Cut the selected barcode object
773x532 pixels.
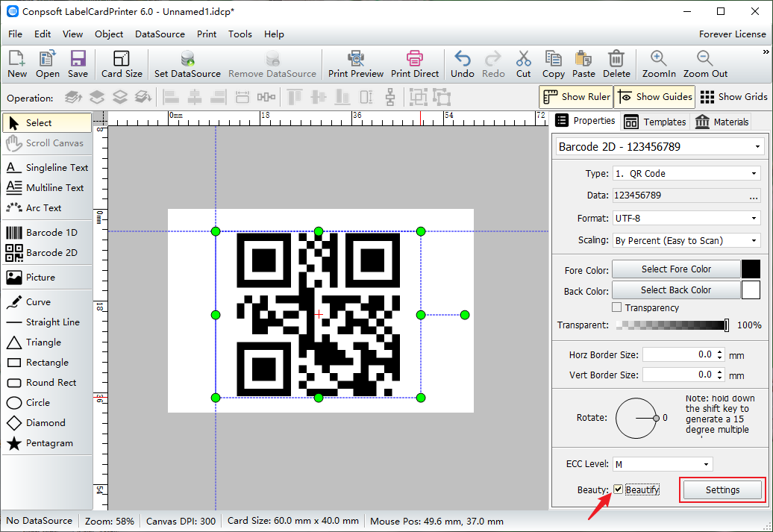tap(524, 64)
